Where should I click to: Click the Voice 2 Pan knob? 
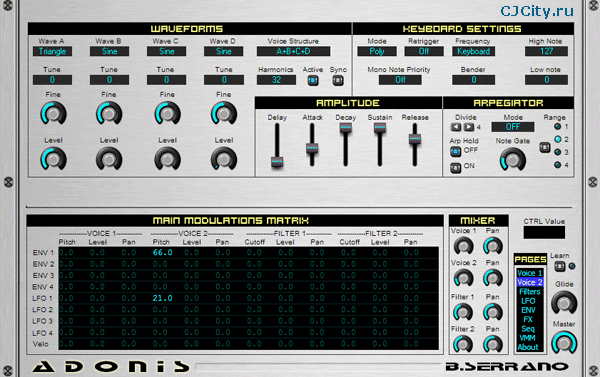click(x=492, y=278)
